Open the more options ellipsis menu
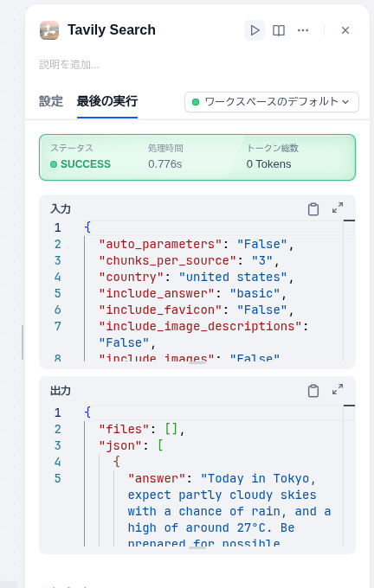The width and height of the screenshot is (374, 588). 303,30
